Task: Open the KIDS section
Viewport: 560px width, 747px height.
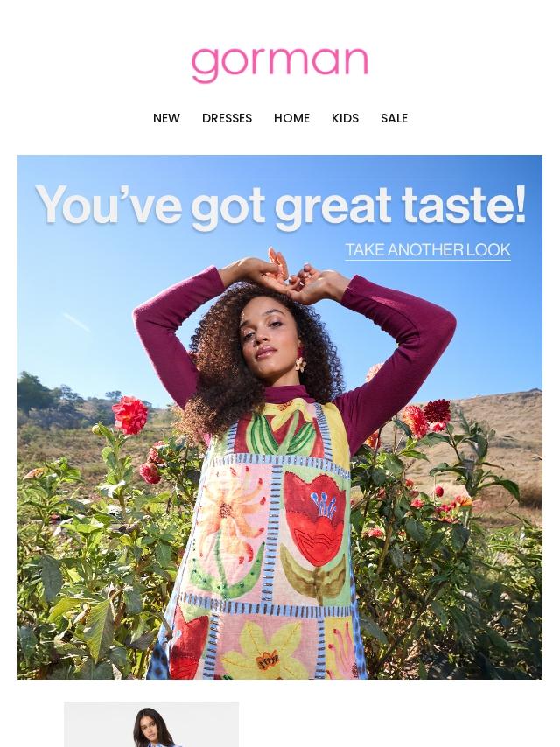Action: (345, 118)
